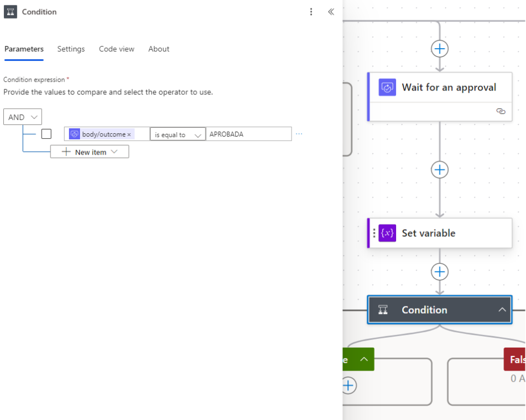Open the 'is equal to' operator dropdown
Screen dimensions: 526x420
point(178,134)
